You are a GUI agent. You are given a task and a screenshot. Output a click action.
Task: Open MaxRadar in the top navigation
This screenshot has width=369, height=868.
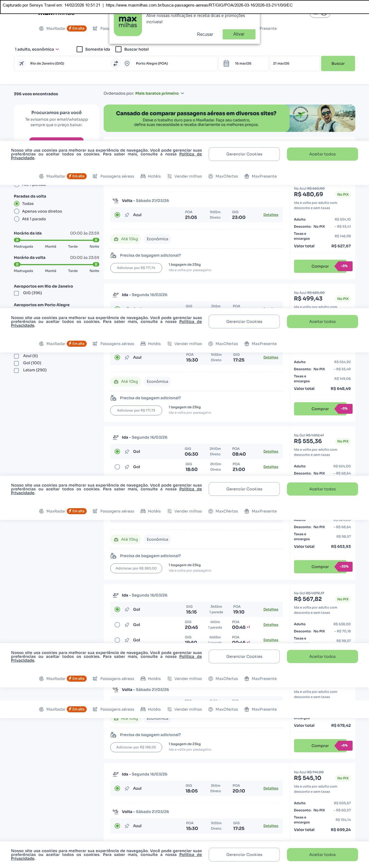(x=56, y=29)
